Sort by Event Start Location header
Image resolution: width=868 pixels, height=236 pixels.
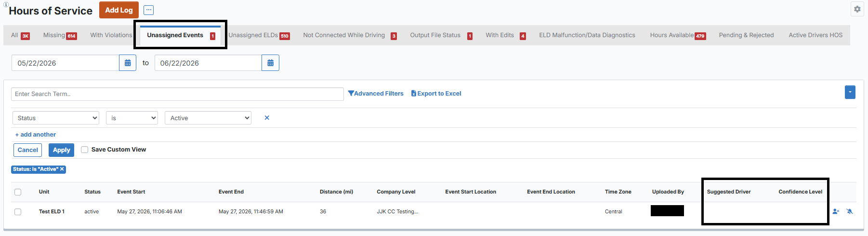pos(471,192)
